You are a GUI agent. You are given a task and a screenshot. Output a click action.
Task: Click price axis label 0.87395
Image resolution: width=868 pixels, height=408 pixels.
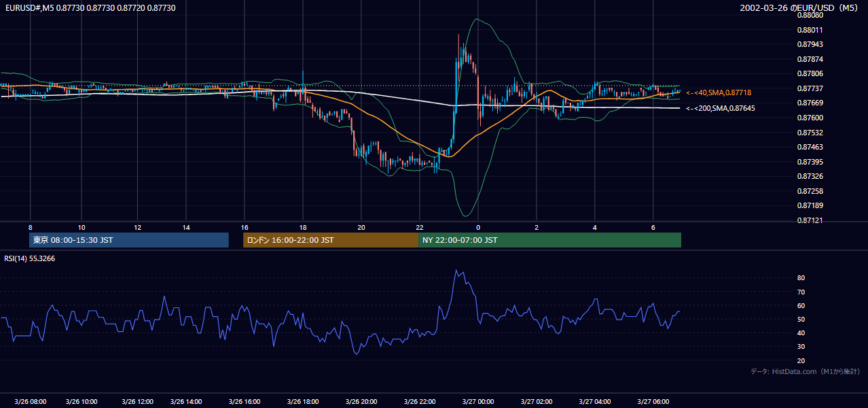[810, 162]
